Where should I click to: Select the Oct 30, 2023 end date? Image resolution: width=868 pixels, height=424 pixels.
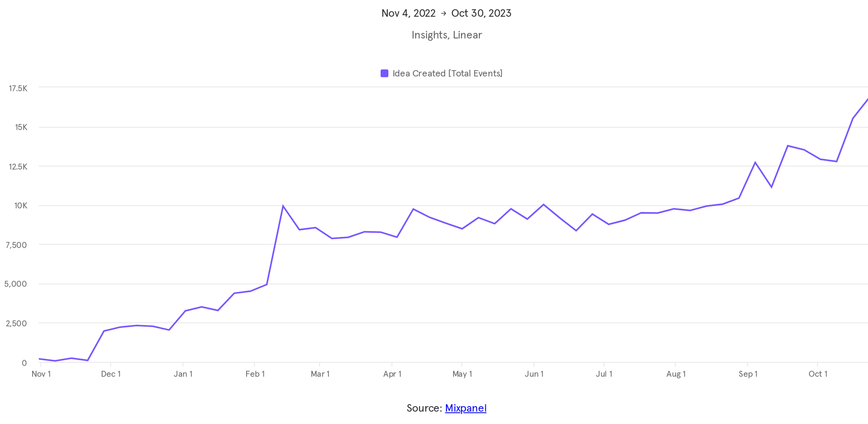coord(481,13)
